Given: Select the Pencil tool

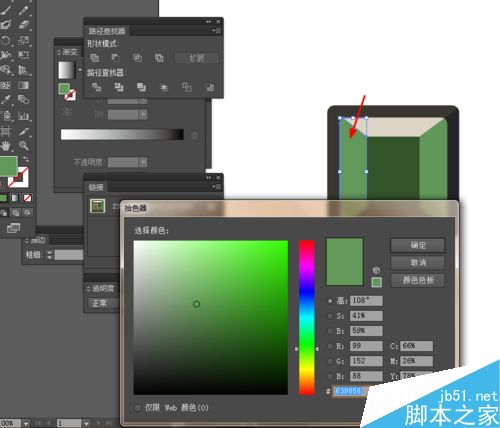Looking at the screenshot, I should 23,10.
